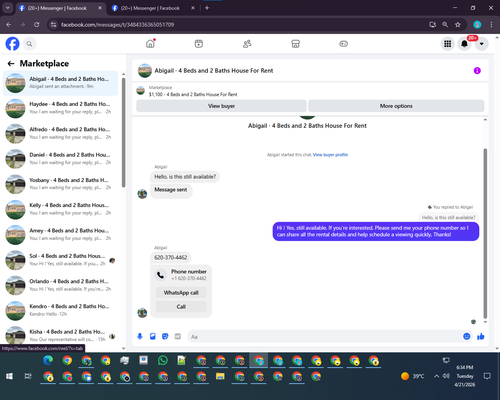Open the Chrome profile avatar
500x400 pixels.
coord(477,25)
